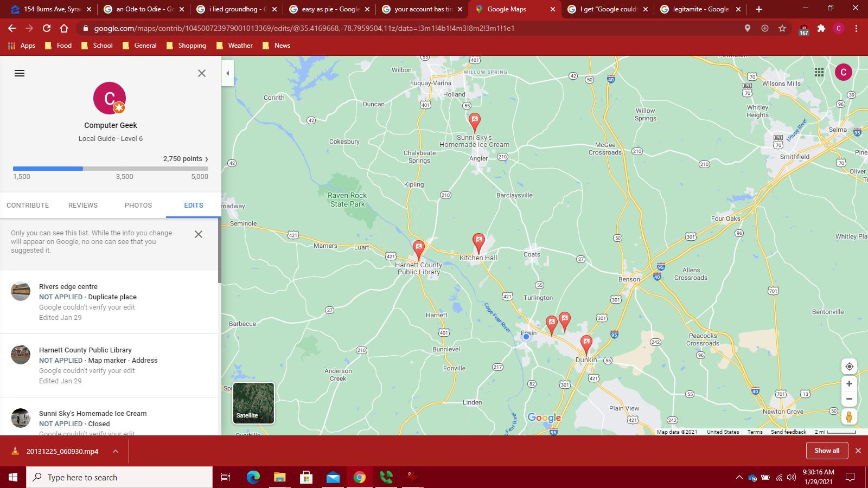Open the School bookmarks folder
The width and height of the screenshot is (868, 488).
(x=97, y=46)
